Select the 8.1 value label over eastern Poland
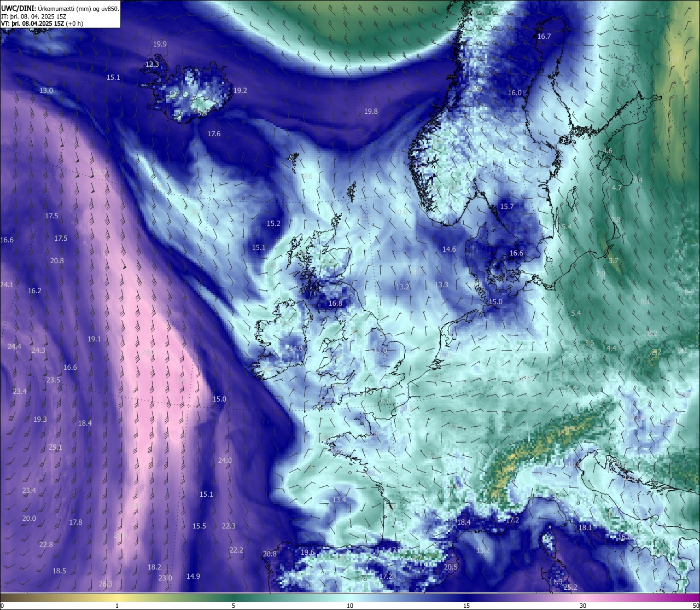The height and width of the screenshot is (610, 700). (x=645, y=302)
